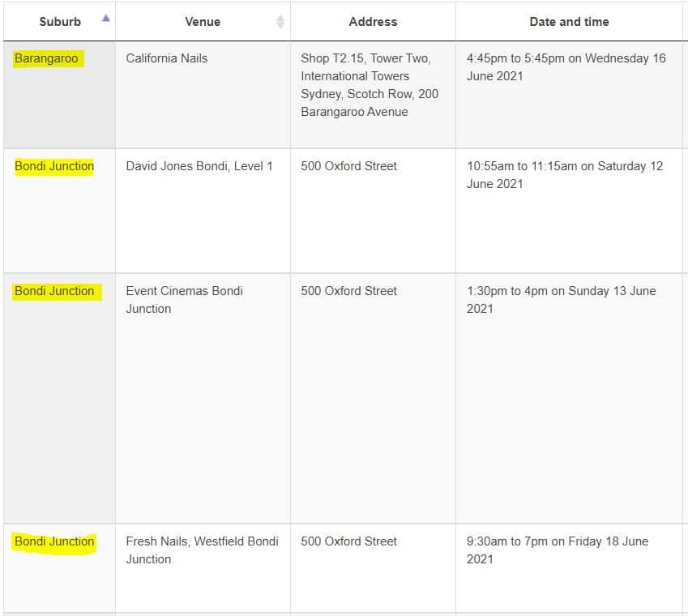The width and height of the screenshot is (688, 616).
Task: Click Bondi Junction in the Event Cinemas row
Action: coord(54,291)
